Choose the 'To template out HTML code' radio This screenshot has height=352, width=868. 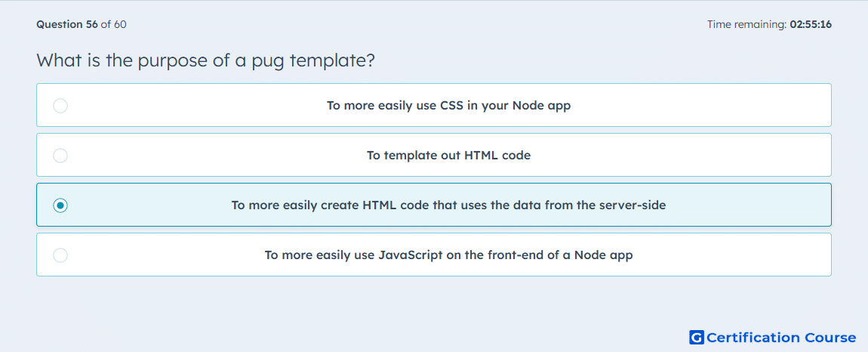coord(60,155)
